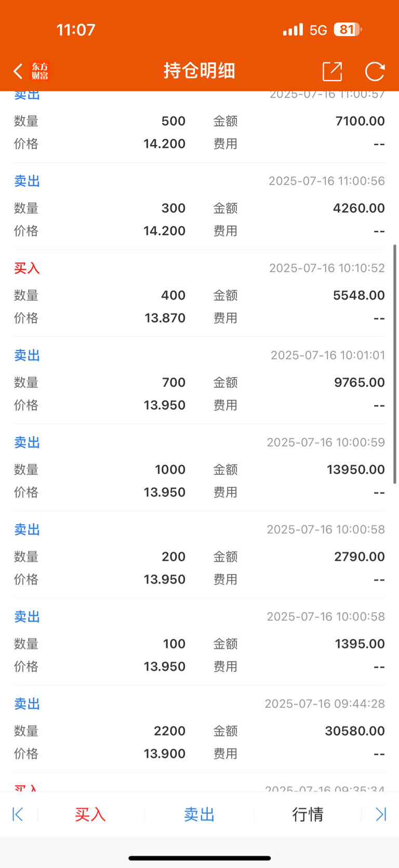Tap the cellular signal bars
Screen dimensions: 399x868
click(293, 30)
